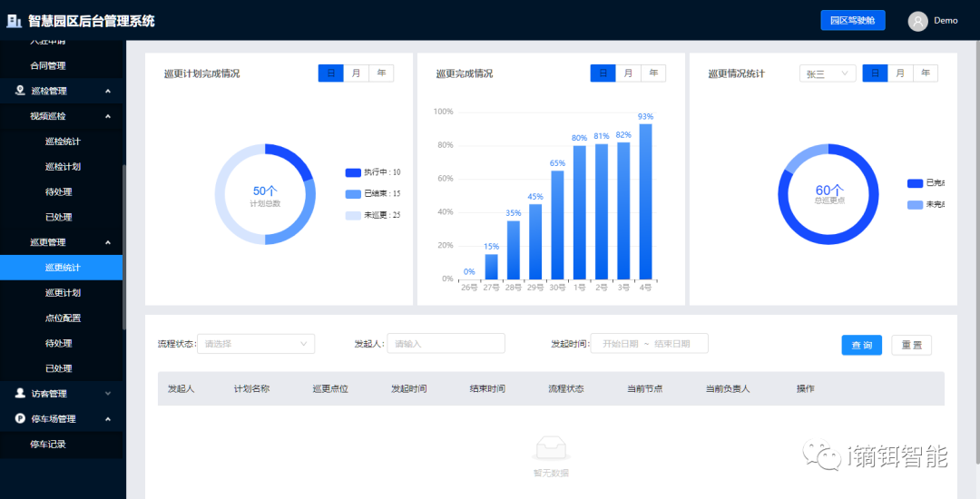
Task: Open the 园区驾驶舱 cockpit button
Action: pos(852,21)
